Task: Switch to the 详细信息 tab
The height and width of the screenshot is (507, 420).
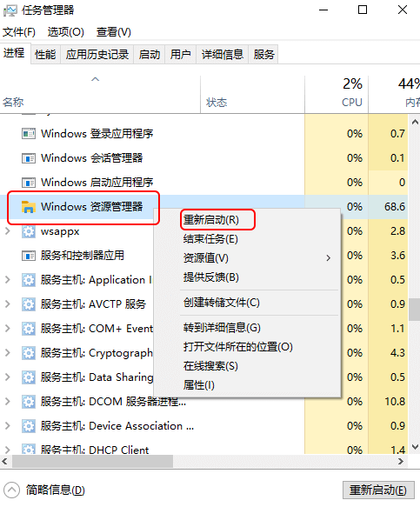Action: point(223,54)
